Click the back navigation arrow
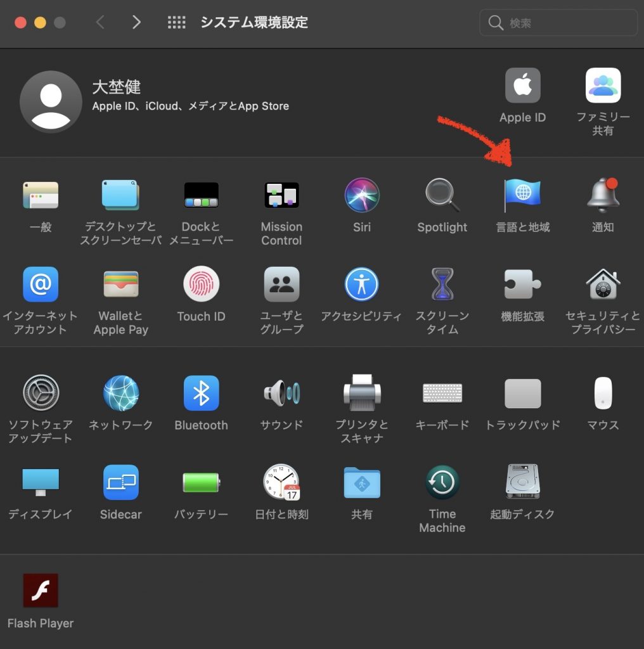This screenshot has height=649, width=644. (100, 23)
